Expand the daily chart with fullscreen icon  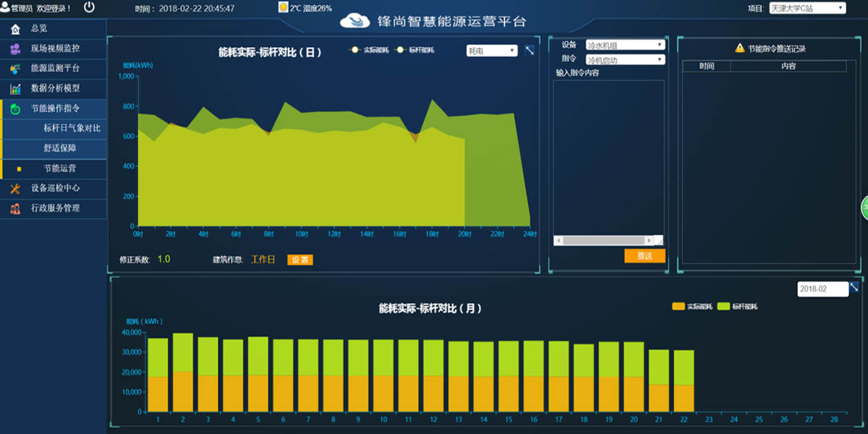(x=529, y=51)
